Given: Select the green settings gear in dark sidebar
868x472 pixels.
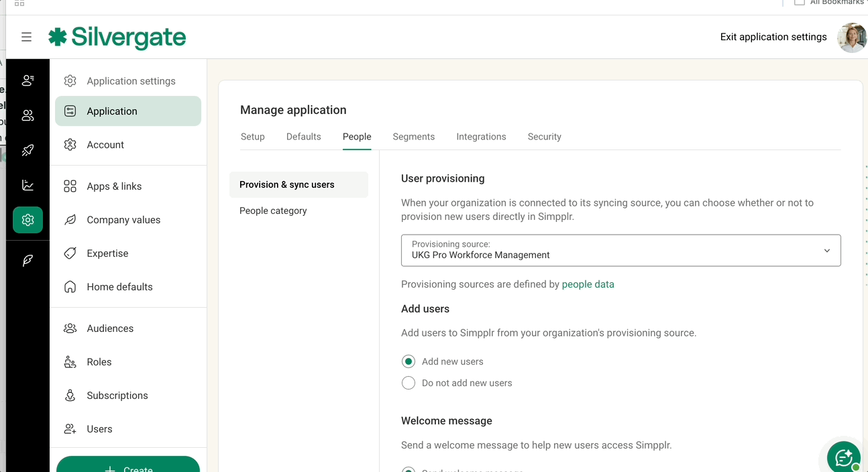Looking at the screenshot, I should 28,219.
